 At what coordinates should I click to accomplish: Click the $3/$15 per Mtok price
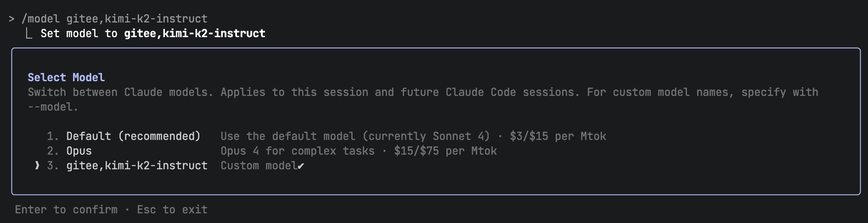click(x=558, y=136)
